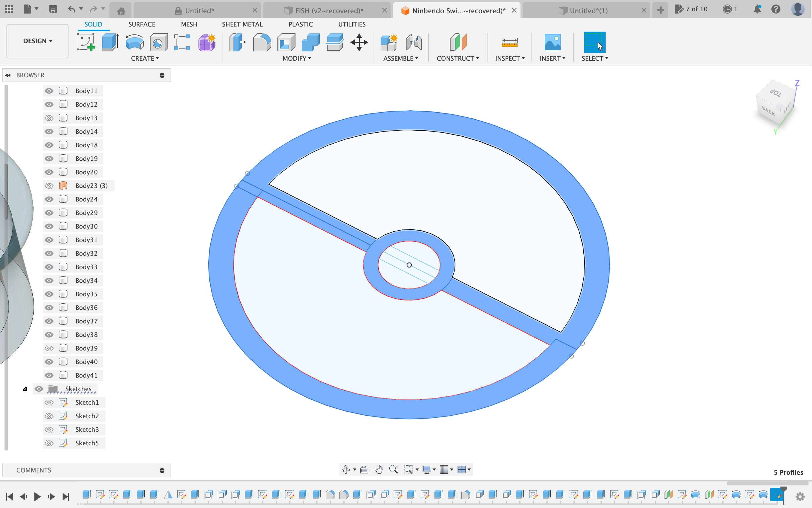Open the Data Panel grid icon
Screen dimensions: 812x508
click(9, 9)
